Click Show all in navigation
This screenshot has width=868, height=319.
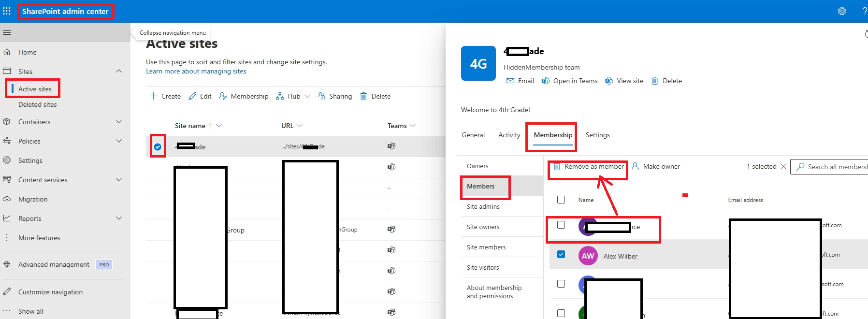30,311
